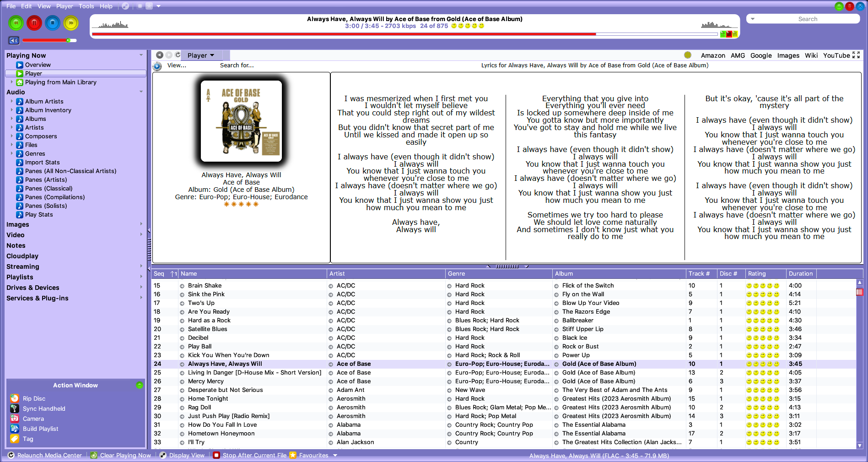Open the Google lookup link
Image resolution: width=868 pixels, height=462 pixels.
pyautogui.click(x=761, y=55)
